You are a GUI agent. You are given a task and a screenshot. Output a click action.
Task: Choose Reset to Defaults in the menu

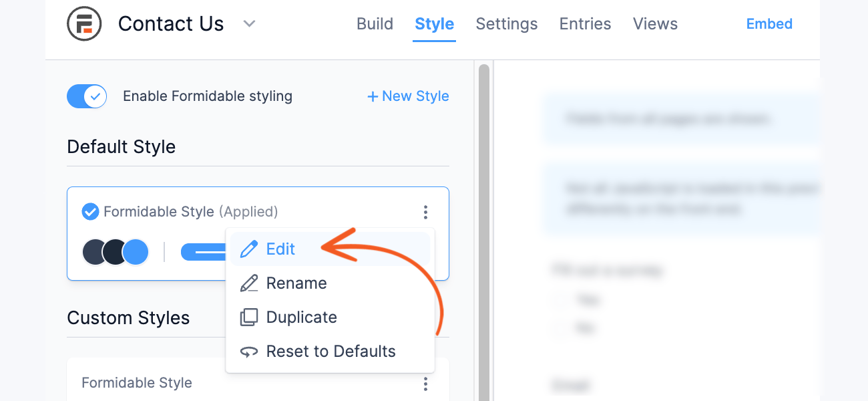(x=331, y=352)
